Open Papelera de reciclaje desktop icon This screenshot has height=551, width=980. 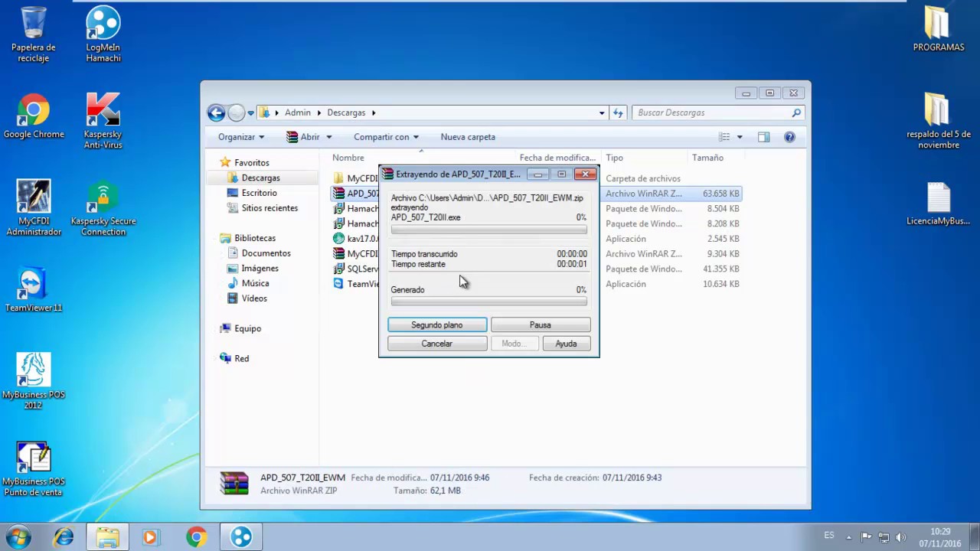tap(34, 34)
